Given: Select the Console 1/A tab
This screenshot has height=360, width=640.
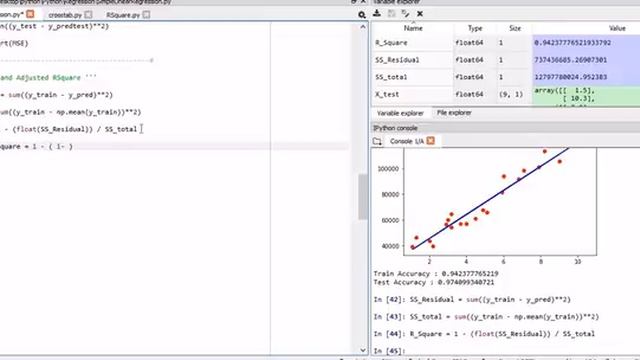Looking at the screenshot, I should (407, 141).
